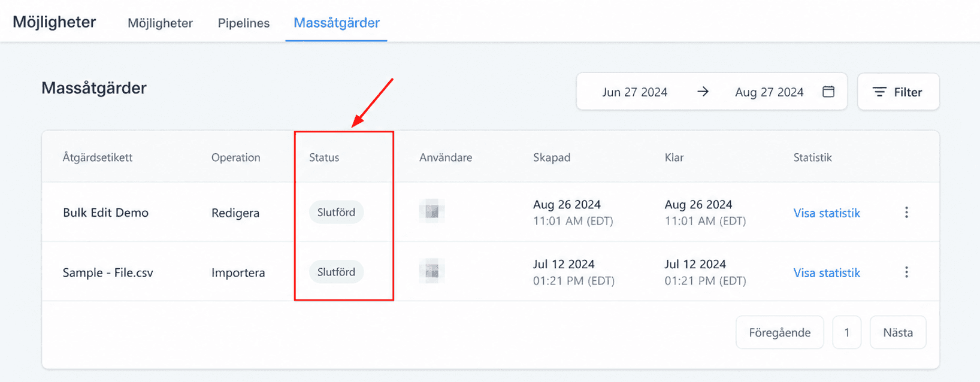View statistics for Sample - File.csv
This screenshot has height=382, width=980.
[827, 273]
